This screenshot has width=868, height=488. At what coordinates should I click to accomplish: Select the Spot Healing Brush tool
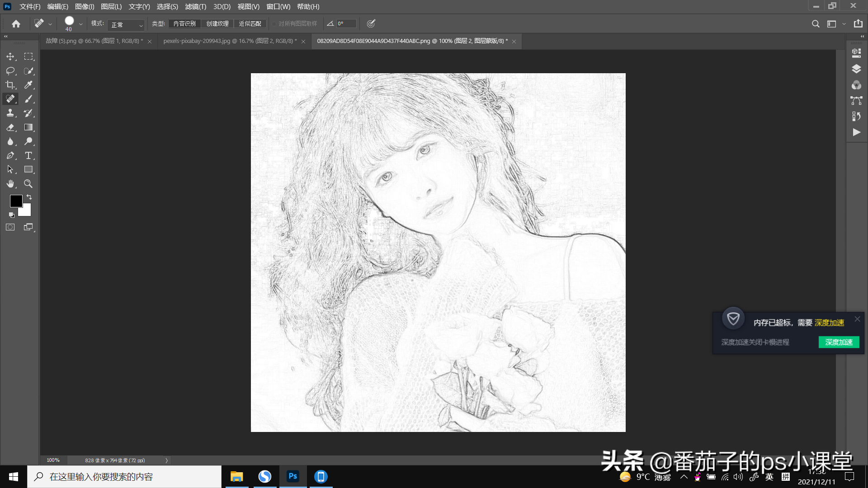pos(10,99)
